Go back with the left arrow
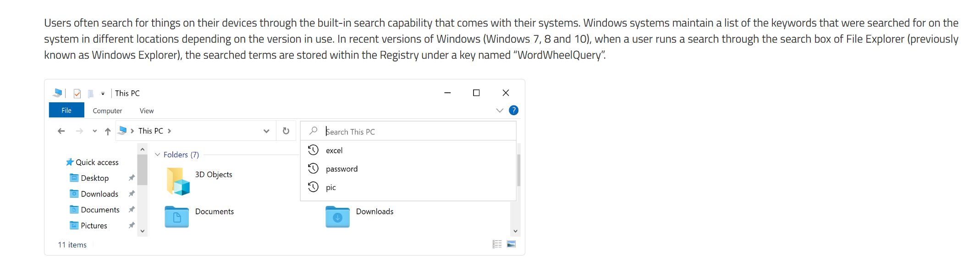 pyautogui.click(x=61, y=131)
